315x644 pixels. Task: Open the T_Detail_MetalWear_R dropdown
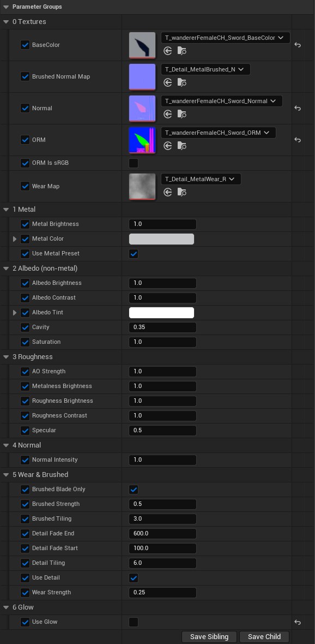point(201,179)
